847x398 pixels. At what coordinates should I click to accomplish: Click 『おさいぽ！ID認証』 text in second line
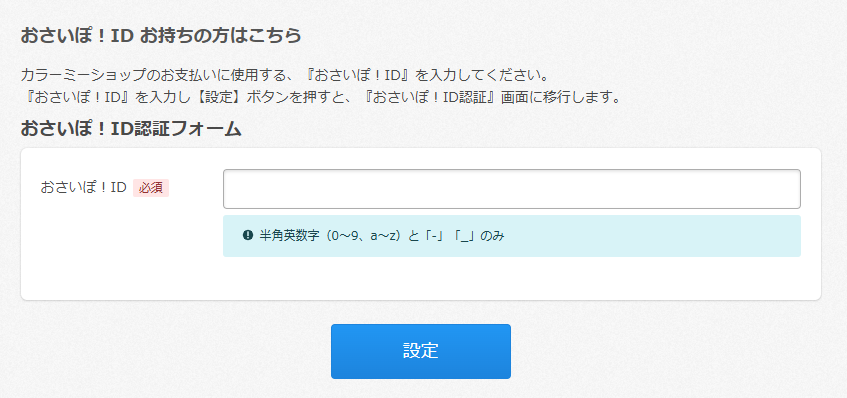(x=432, y=98)
